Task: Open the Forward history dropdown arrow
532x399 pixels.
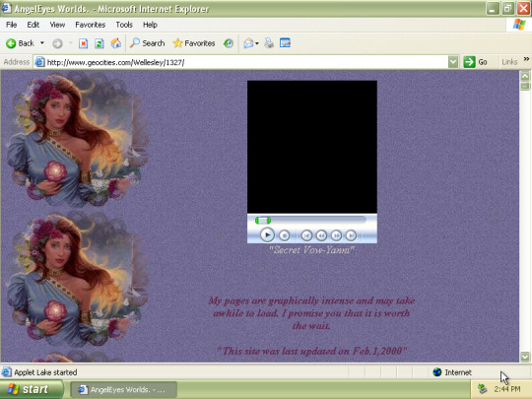Action: click(71, 43)
